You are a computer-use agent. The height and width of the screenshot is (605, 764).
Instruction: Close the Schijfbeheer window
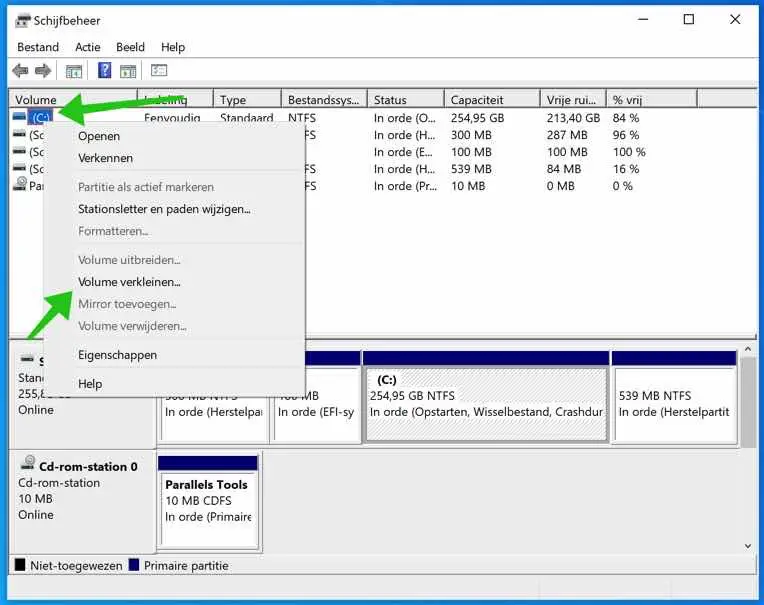(735, 19)
